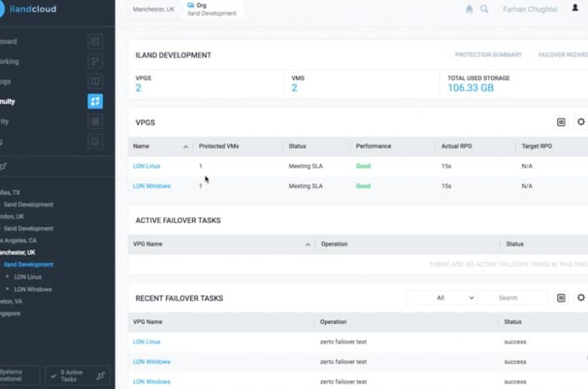Open the catalogs book icon
The height and width of the screenshot is (389, 588).
(95, 81)
